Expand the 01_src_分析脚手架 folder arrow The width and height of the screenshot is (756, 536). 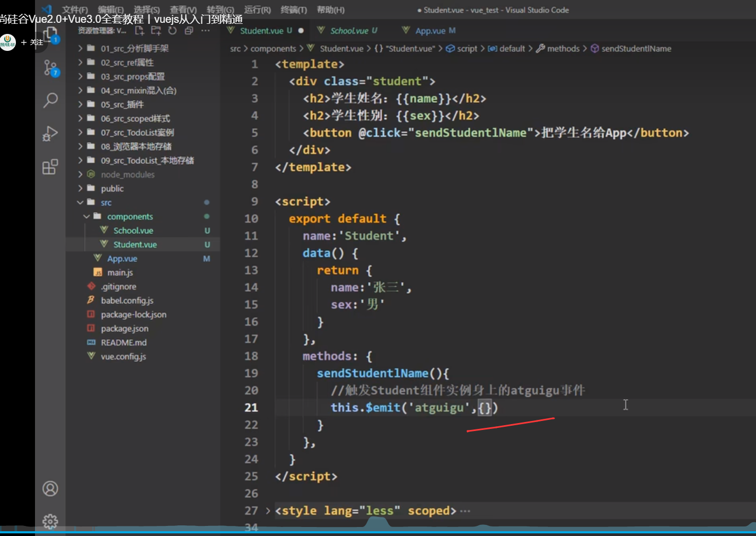[x=81, y=48]
